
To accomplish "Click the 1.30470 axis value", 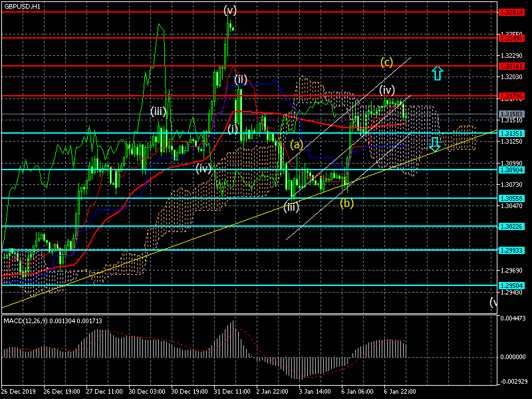I will pyautogui.click(x=511, y=206).
